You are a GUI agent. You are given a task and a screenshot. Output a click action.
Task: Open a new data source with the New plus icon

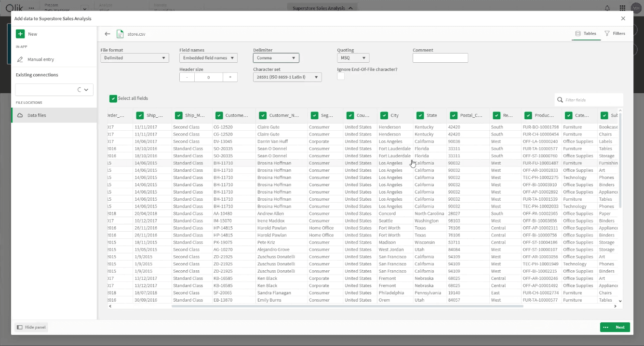pyautogui.click(x=20, y=34)
